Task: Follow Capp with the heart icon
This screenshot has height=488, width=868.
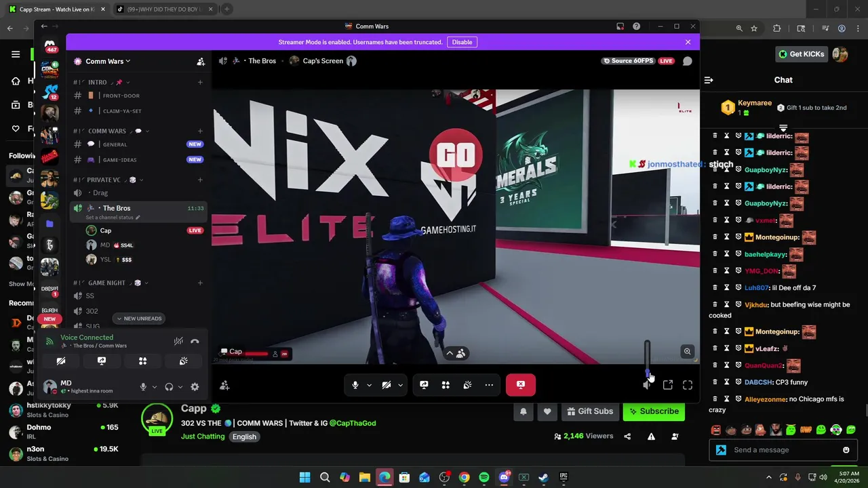Action: click(x=547, y=411)
